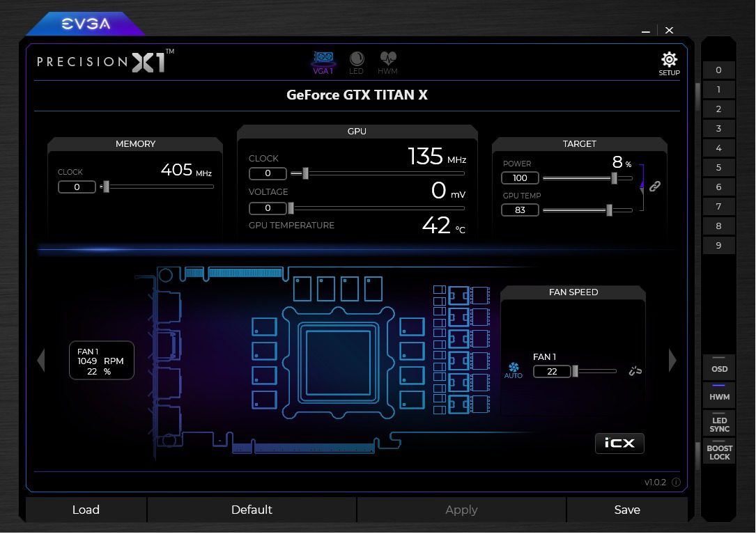Go to previous panel with left arrow

click(x=40, y=360)
